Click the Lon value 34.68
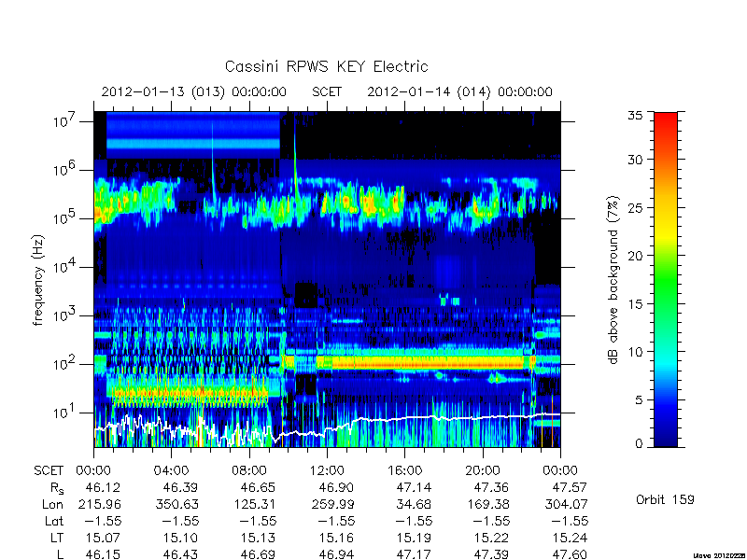The image size is (747, 560). point(414,504)
